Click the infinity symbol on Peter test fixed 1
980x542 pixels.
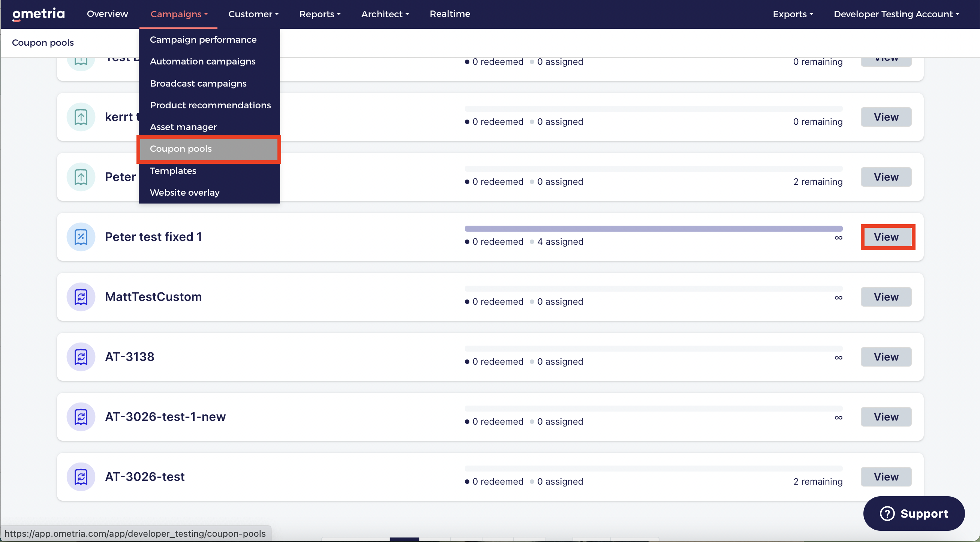tap(839, 238)
